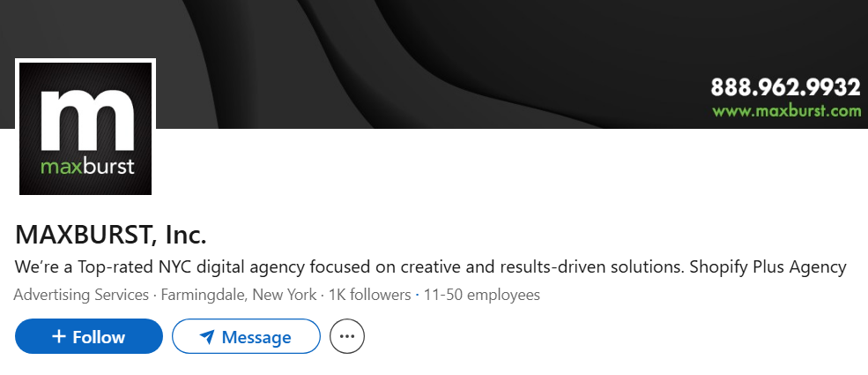
Task: Open the three-dot more options menu
Action: click(x=346, y=336)
